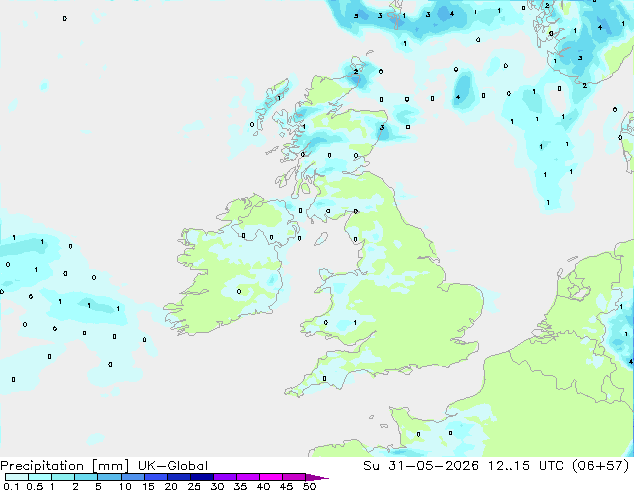Click the 20–25 mm legend color swatch
The height and width of the screenshot is (490, 634).
tap(179, 477)
